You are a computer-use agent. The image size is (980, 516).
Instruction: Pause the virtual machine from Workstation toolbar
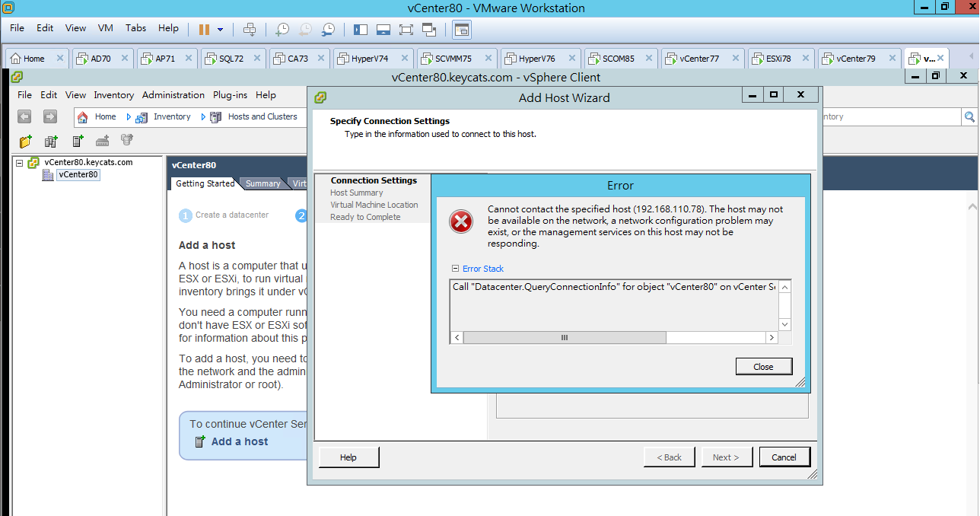click(204, 29)
